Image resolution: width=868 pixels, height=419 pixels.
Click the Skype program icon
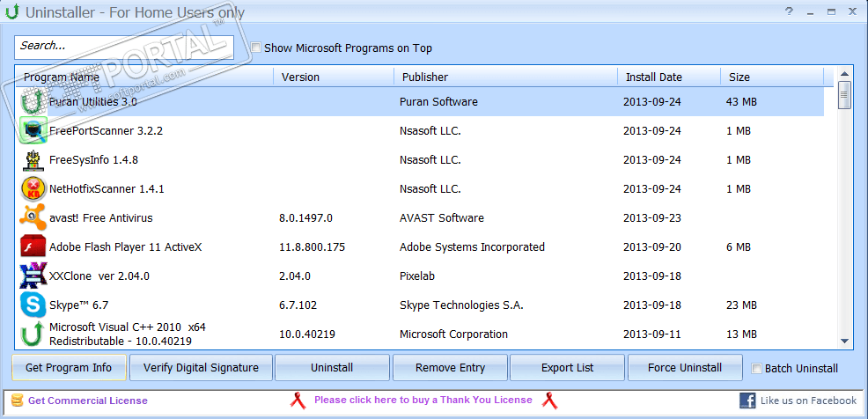33,305
